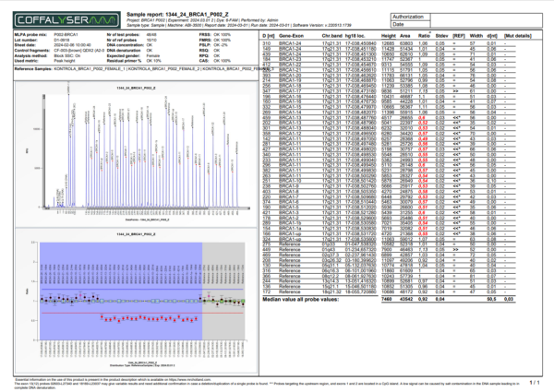The height and width of the screenshot is (392, 554).
Task: Click the electropherogram peak chart
Action: 136,153
